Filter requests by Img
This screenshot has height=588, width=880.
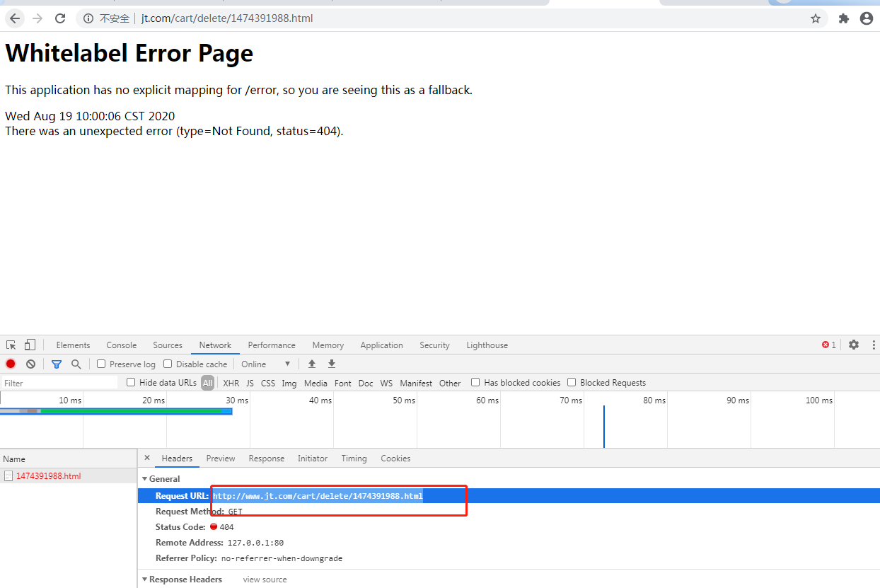point(289,383)
